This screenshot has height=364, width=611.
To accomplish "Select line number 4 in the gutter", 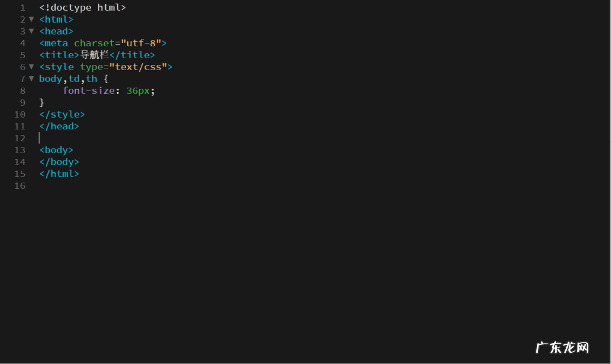I will 23,43.
